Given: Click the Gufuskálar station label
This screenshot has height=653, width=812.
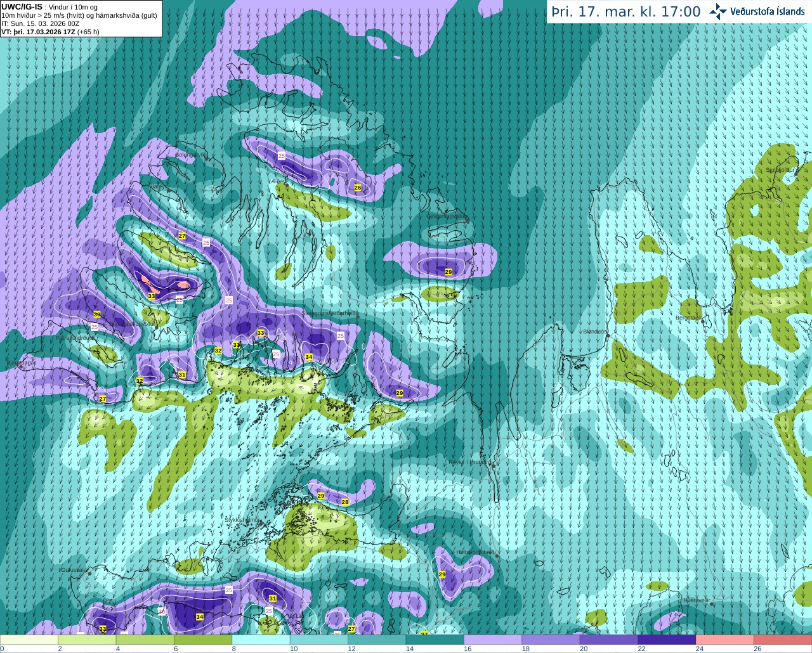Looking at the screenshot, I should (74, 570).
